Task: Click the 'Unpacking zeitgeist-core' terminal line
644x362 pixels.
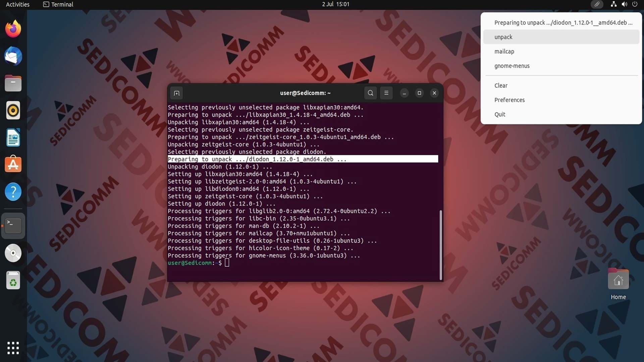Action: pos(244,144)
